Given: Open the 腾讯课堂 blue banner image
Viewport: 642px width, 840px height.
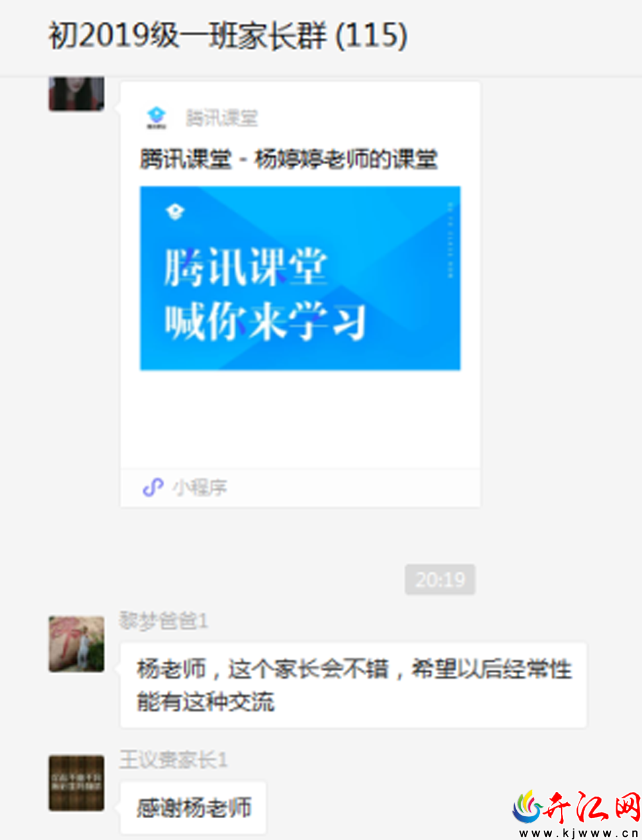Looking at the screenshot, I should pos(300,278).
